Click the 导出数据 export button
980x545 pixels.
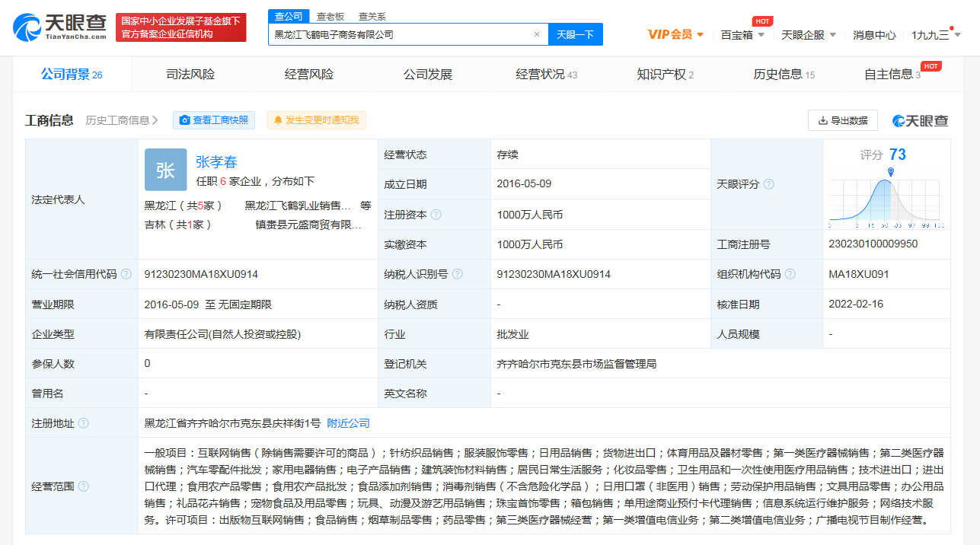tap(842, 120)
